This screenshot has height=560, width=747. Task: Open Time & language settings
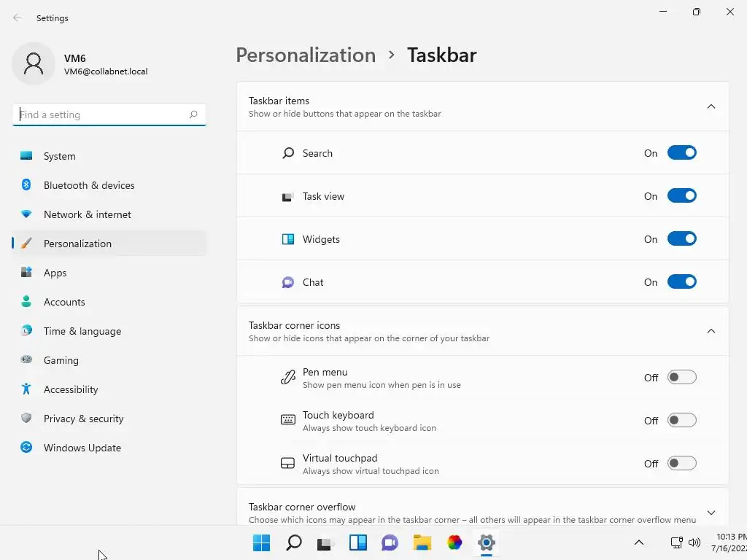109,331
